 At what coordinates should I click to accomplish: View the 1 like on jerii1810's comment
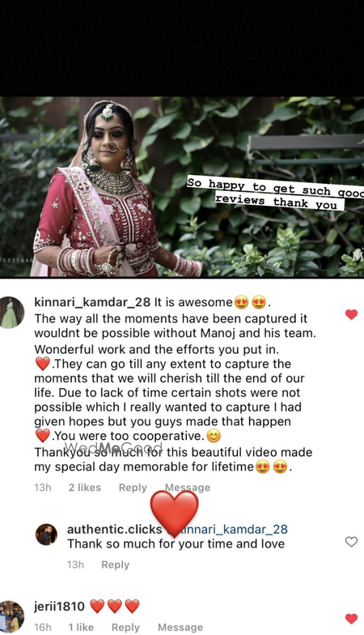[x=81, y=627]
